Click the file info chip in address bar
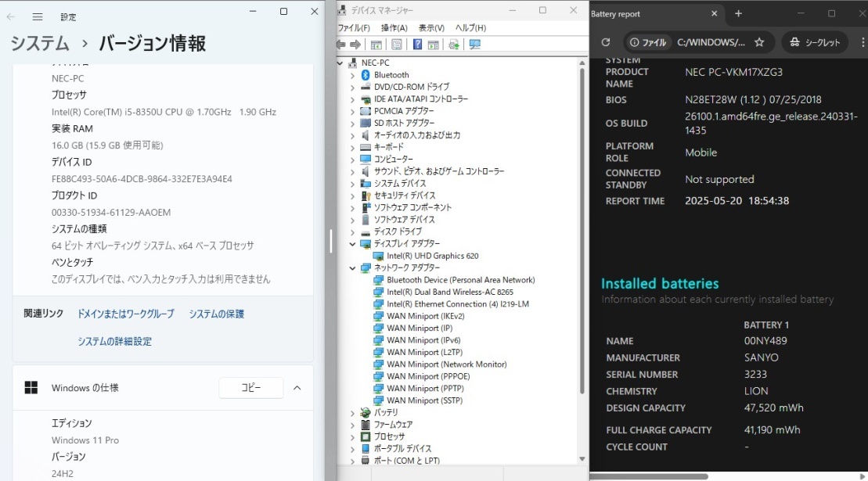 pyautogui.click(x=648, y=42)
